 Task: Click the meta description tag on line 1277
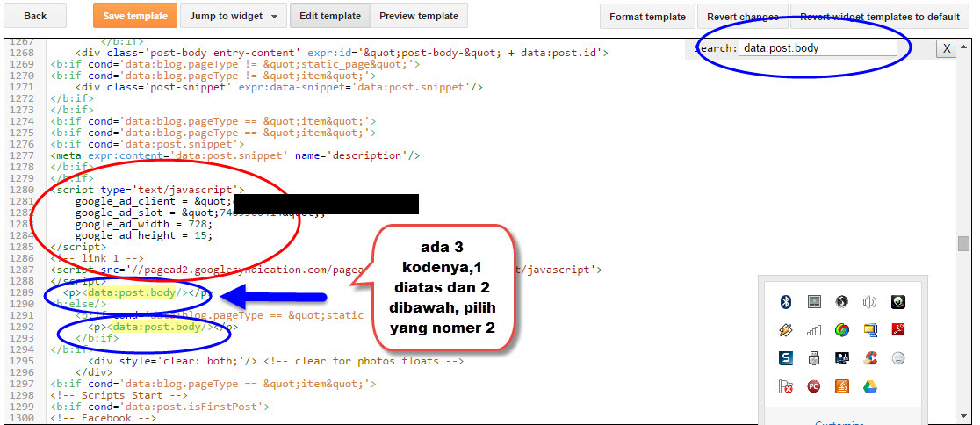(x=235, y=155)
